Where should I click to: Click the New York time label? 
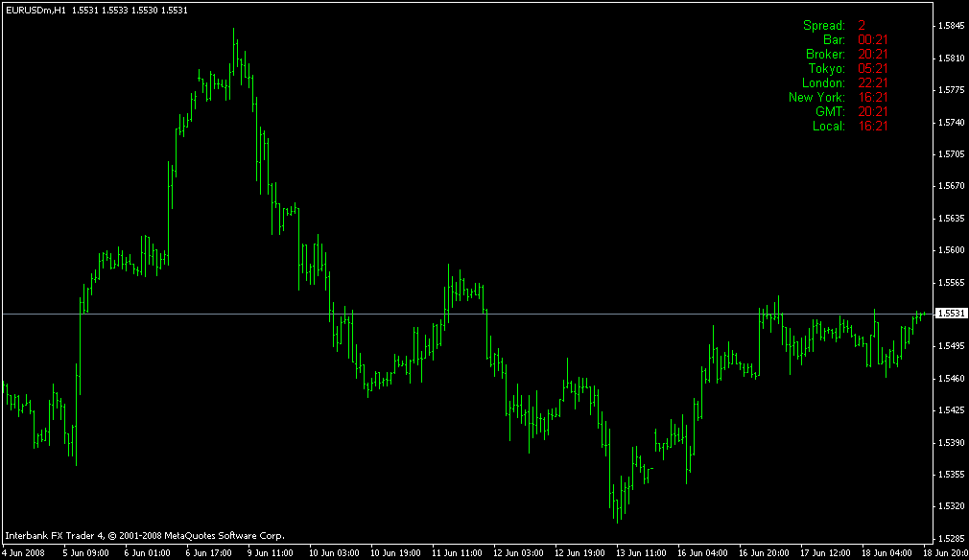pyautogui.click(x=816, y=98)
